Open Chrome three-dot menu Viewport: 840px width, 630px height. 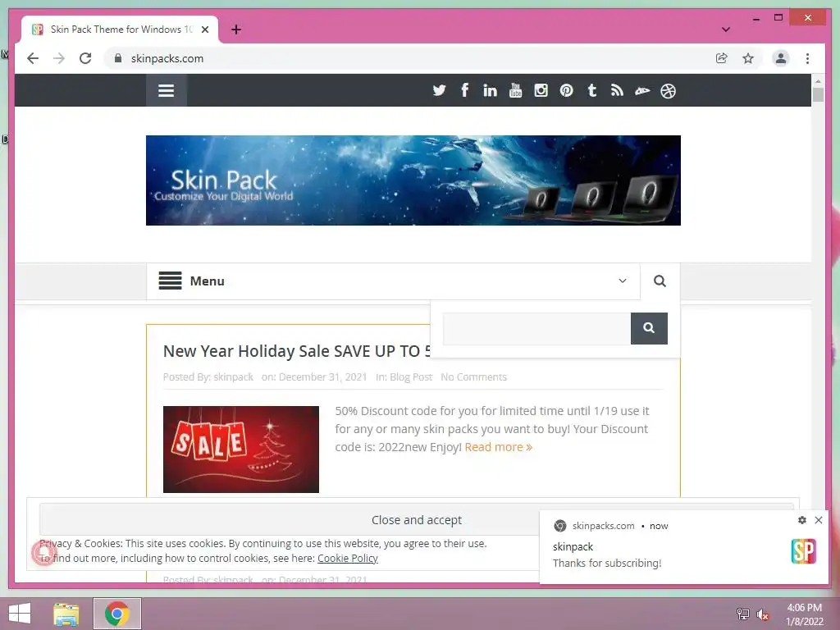pos(807,58)
